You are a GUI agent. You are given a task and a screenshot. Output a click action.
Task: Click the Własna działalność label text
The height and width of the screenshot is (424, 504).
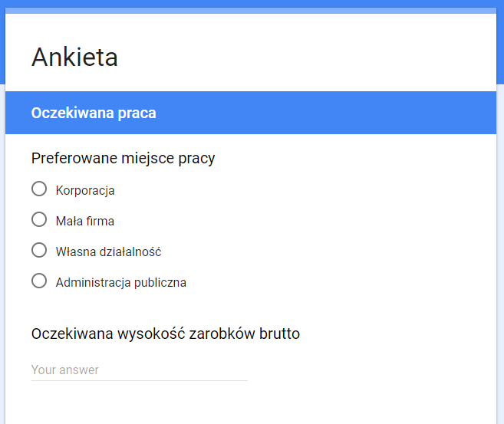108,251
